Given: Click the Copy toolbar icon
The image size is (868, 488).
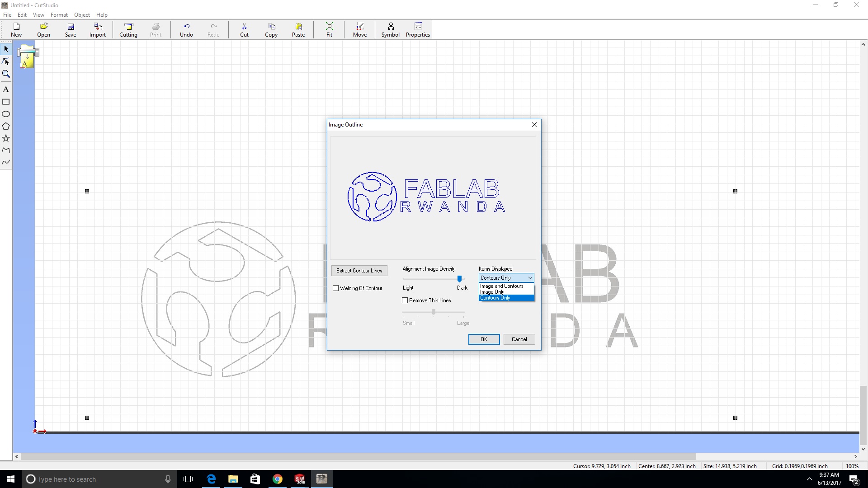Looking at the screenshot, I should [271, 30].
